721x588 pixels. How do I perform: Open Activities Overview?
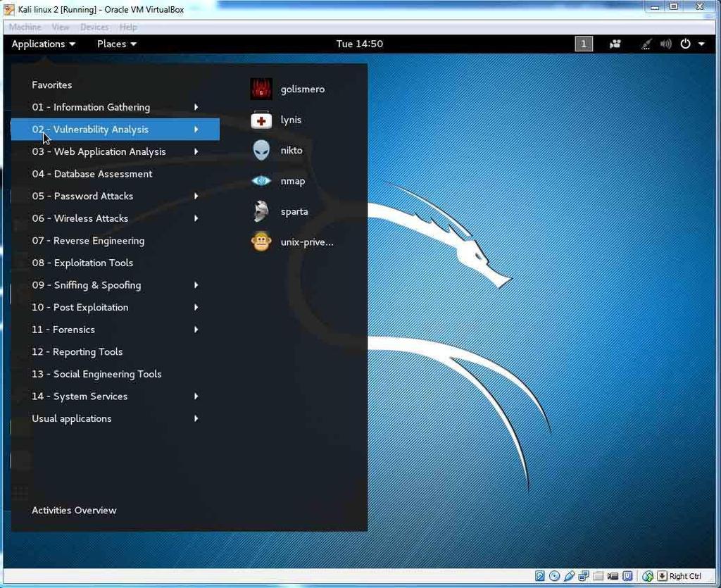[x=74, y=511]
